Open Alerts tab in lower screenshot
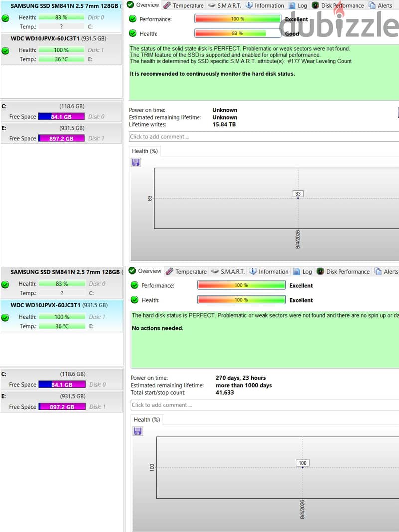 point(386,272)
